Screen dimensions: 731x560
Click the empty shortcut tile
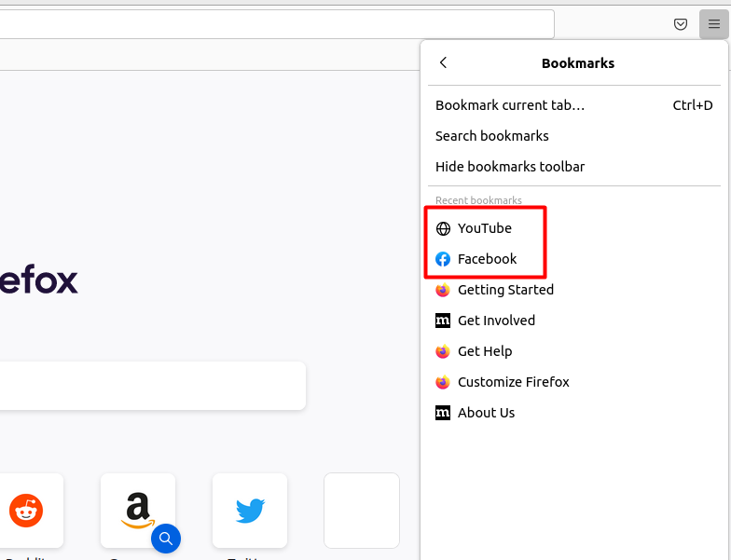tap(362, 511)
